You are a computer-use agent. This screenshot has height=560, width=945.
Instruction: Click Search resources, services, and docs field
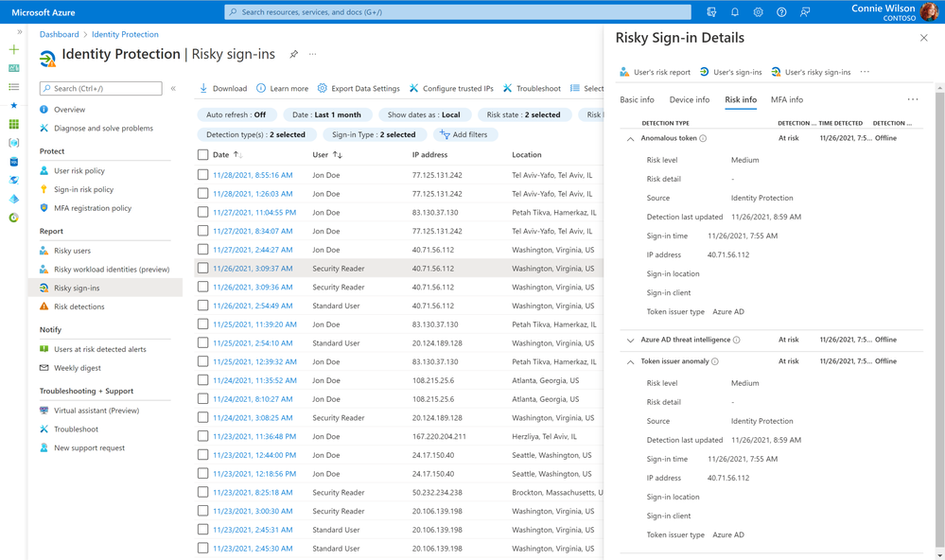pos(458,12)
